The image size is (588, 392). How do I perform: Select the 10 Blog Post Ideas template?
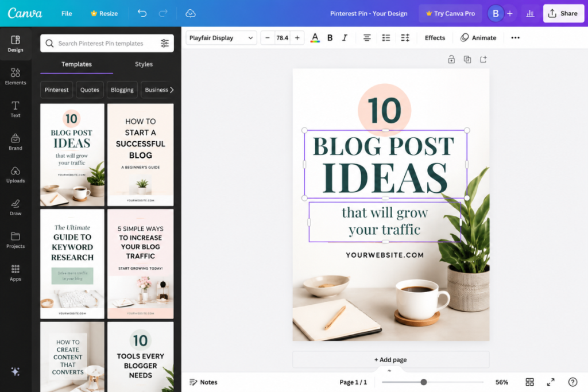pos(72,155)
